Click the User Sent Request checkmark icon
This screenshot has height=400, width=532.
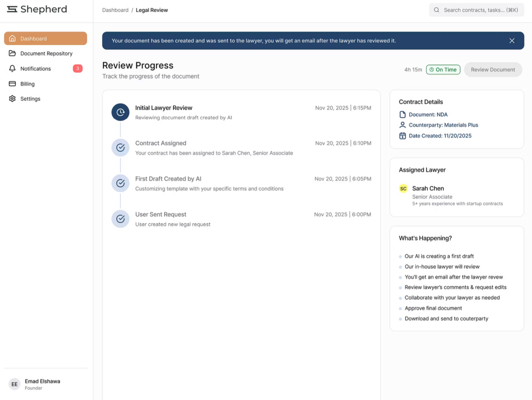click(120, 219)
